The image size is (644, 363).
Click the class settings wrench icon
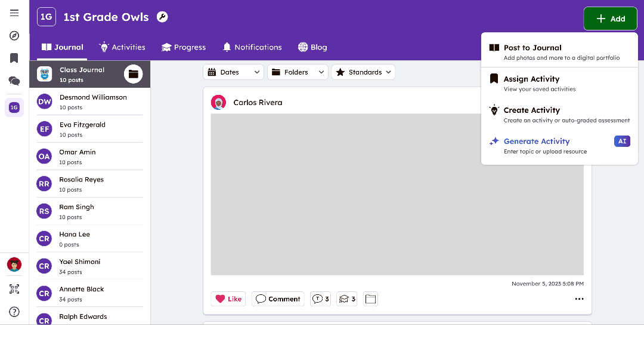coord(162,17)
